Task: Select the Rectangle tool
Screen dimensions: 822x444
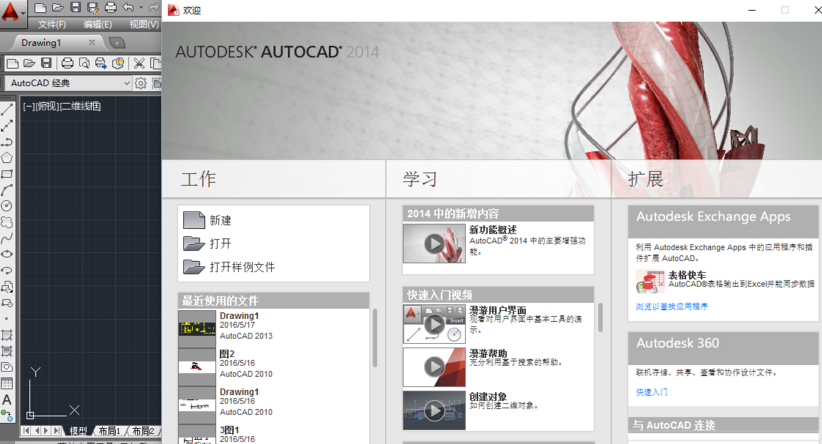Action: pos(7,174)
